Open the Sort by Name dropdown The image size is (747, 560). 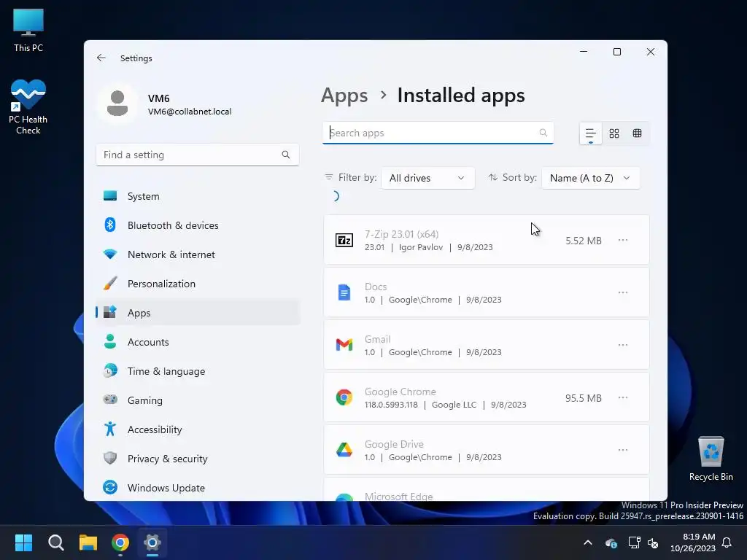[x=591, y=178]
